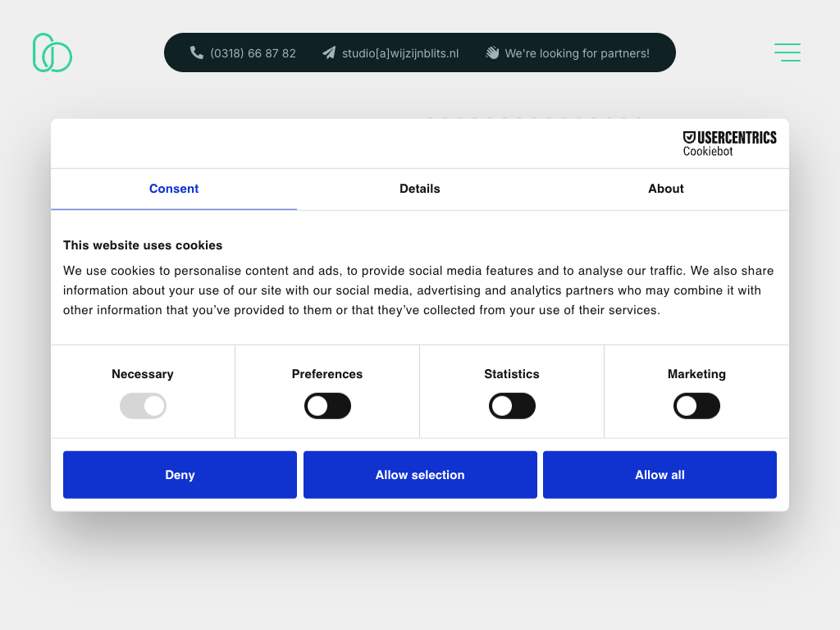The height and width of the screenshot is (630, 840).
Task: Click the Statistics label text
Action: pyautogui.click(x=512, y=374)
